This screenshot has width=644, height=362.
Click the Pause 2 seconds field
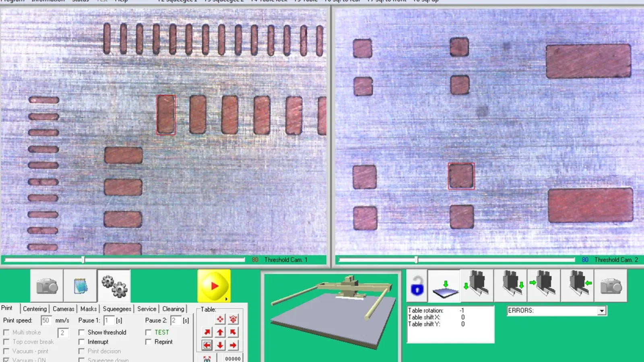(x=176, y=321)
